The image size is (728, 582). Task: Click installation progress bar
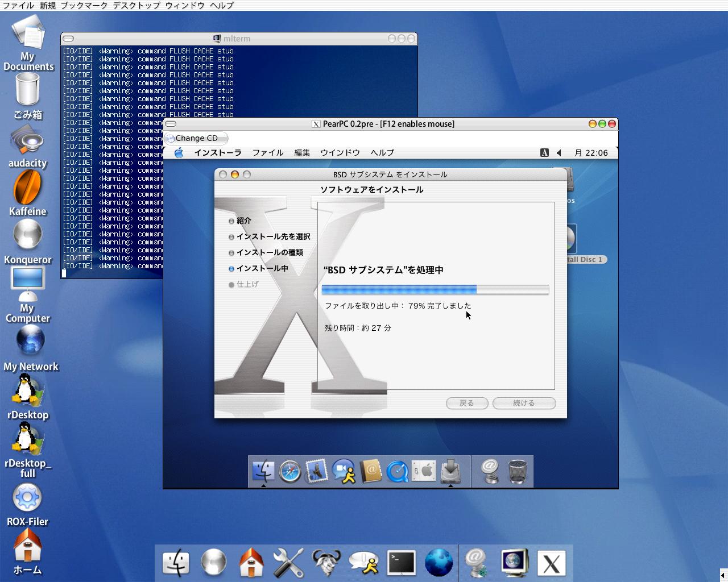coord(435,290)
